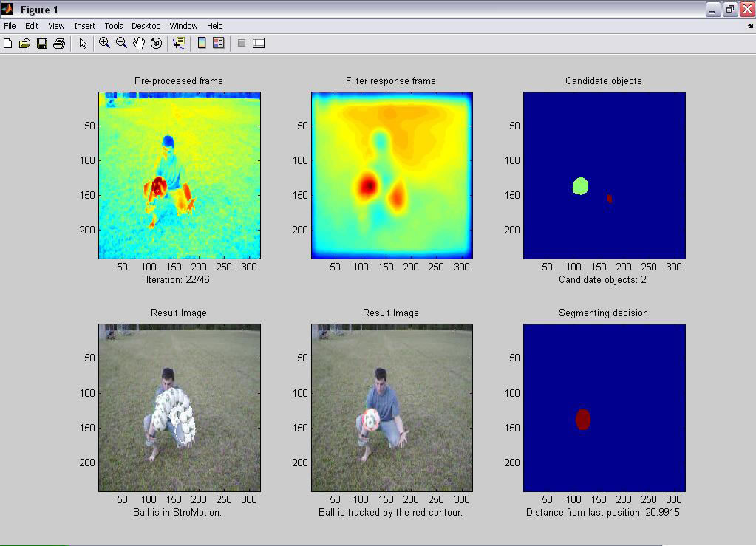Screen dimensions: 756x546
Task: Open a file with the folder icon
Action: tap(24, 44)
